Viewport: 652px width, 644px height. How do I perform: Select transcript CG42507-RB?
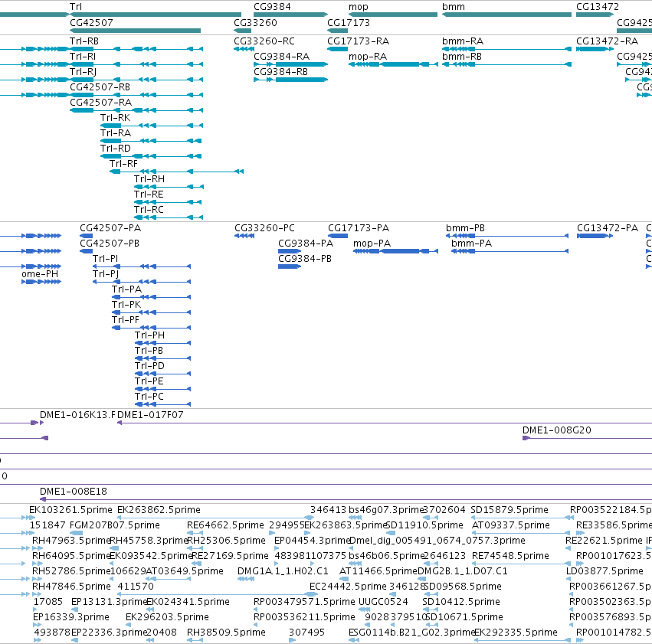(100, 87)
